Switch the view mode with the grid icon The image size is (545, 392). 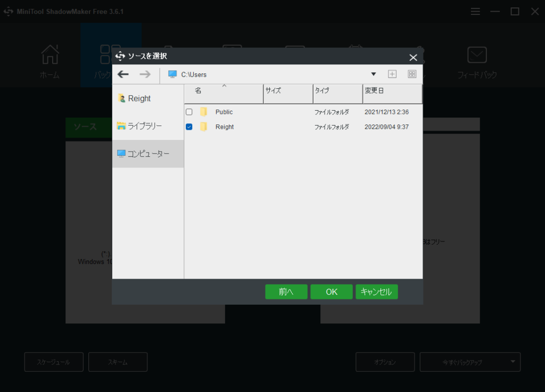pyautogui.click(x=412, y=74)
